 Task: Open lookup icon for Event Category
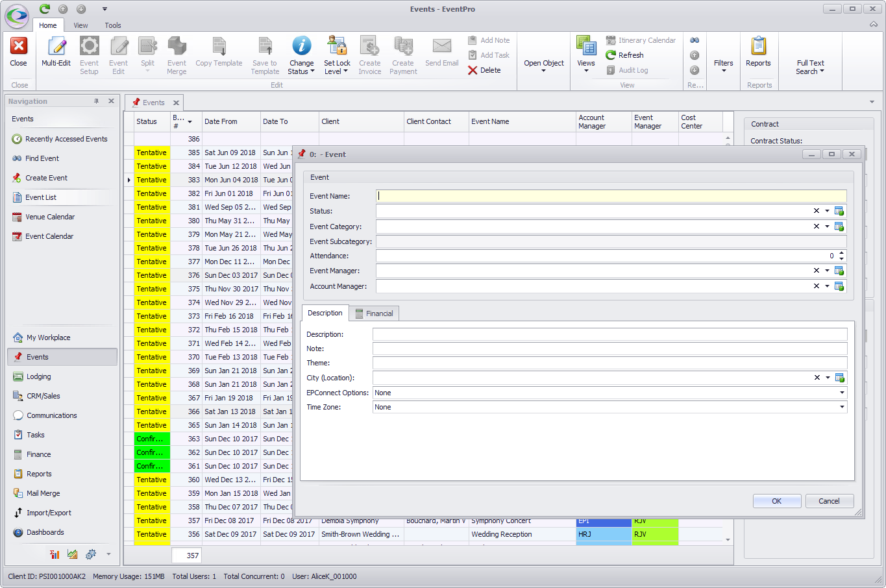pyautogui.click(x=839, y=227)
